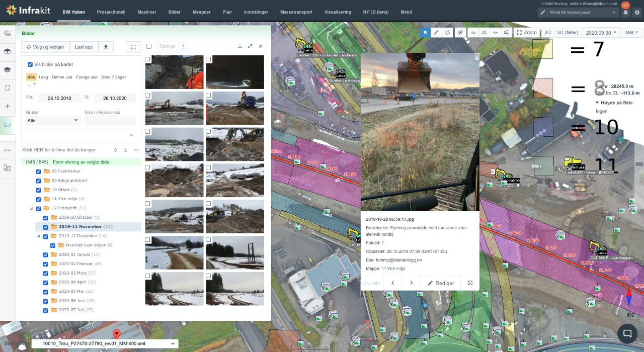The width and height of the screenshot is (644, 352).
Task: Open the machines excavator sidebar icon
Action: pyautogui.click(x=8, y=33)
